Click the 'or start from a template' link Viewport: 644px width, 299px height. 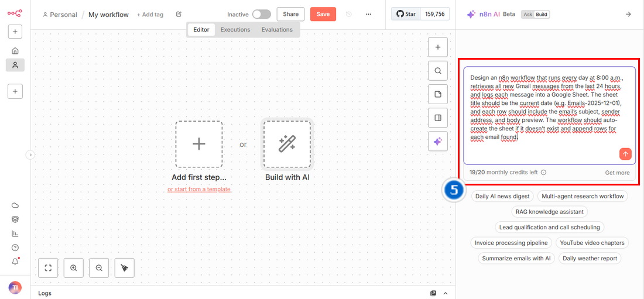click(198, 189)
